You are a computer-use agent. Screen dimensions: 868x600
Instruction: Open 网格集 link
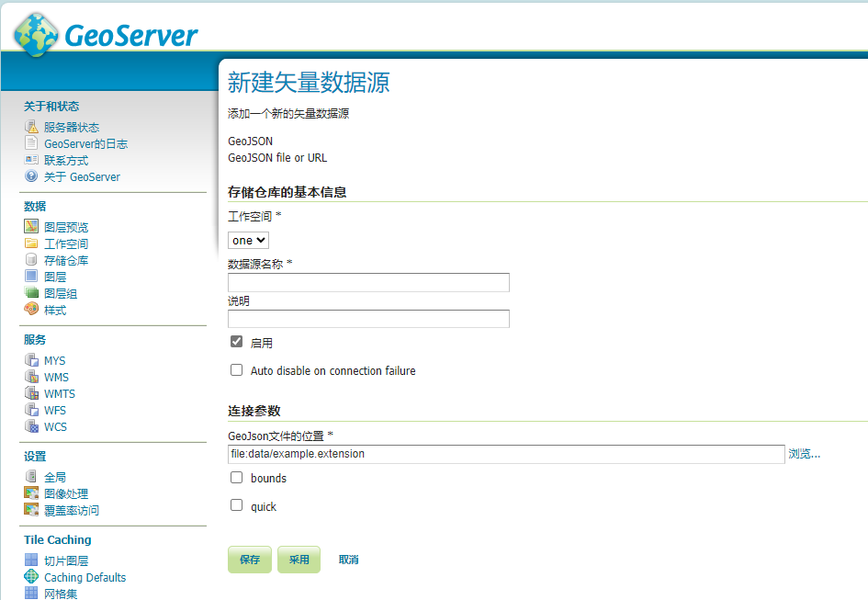[61, 594]
